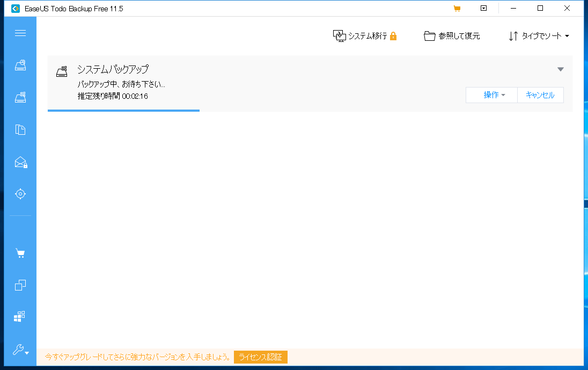Select the Clone icon in sidebar
The image size is (588, 370).
click(x=20, y=285)
